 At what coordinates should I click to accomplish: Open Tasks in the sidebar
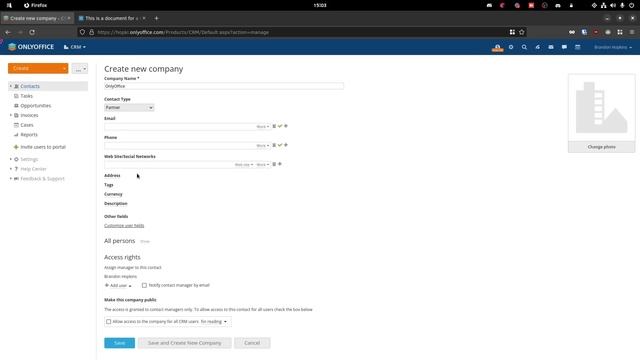27,96
